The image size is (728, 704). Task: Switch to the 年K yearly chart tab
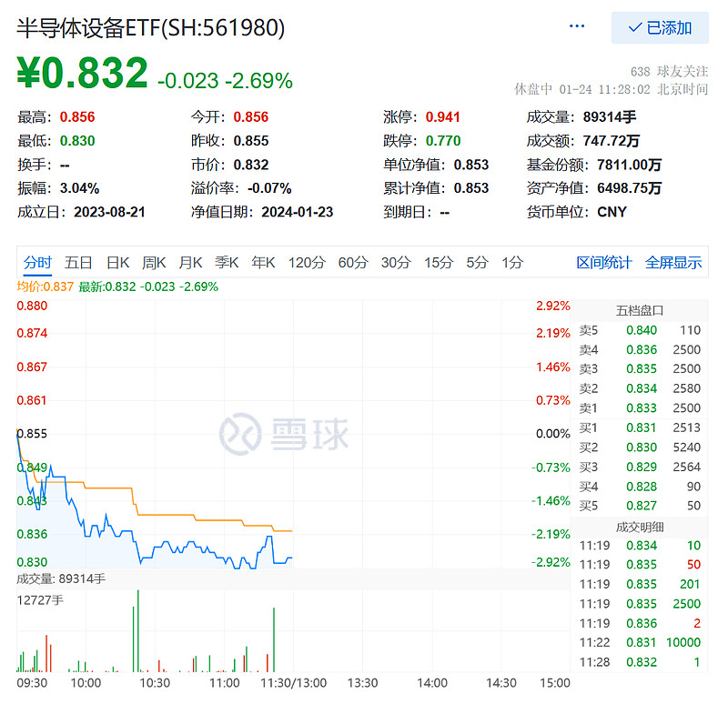(269, 262)
